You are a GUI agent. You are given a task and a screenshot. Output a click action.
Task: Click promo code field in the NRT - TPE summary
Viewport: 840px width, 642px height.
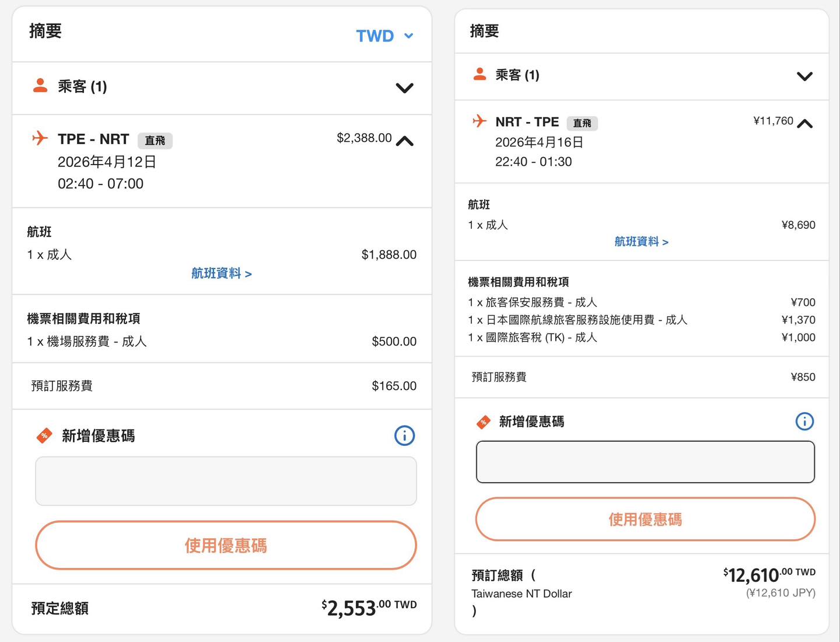point(645,462)
